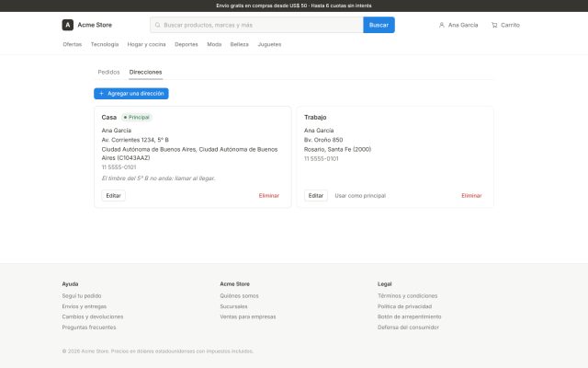588x368 pixels.
Task: Click the Acme Store logo icon
Action: [x=67, y=25]
